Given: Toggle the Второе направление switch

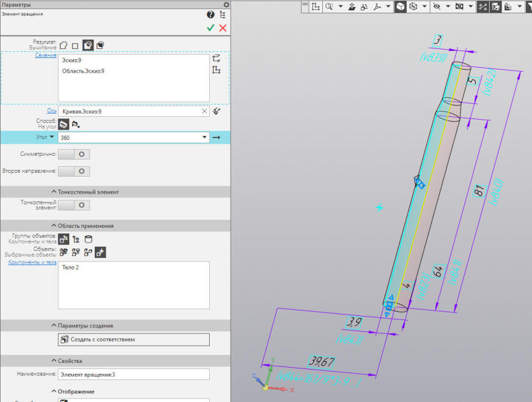Looking at the screenshot, I should coord(73,172).
